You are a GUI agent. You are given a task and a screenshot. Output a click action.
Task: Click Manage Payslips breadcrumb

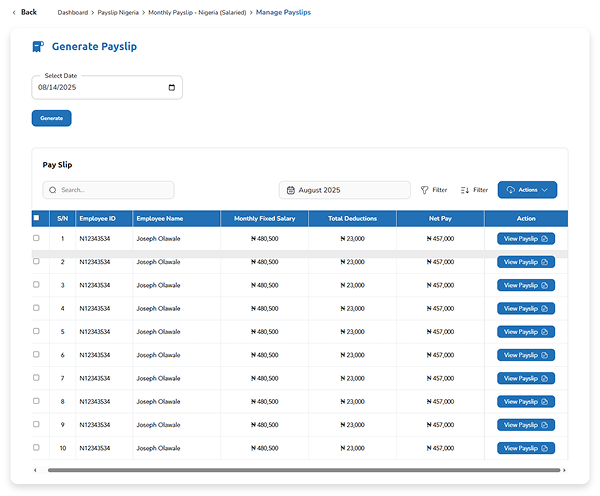pyautogui.click(x=283, y=13)
